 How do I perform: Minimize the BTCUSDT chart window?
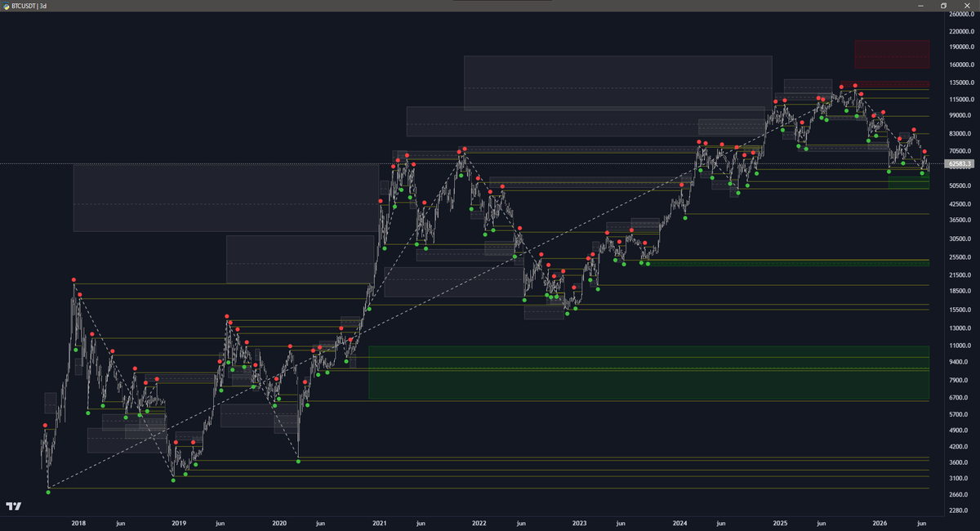919,6
